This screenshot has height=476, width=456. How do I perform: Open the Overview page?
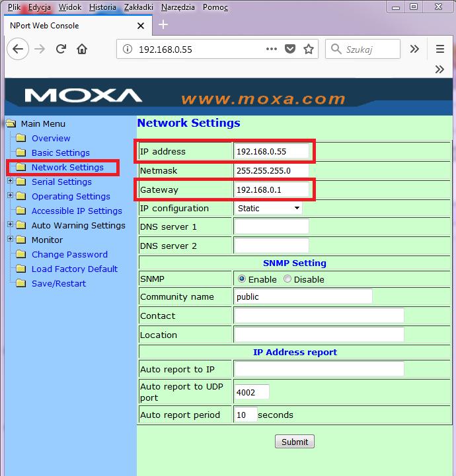[51, 139]
